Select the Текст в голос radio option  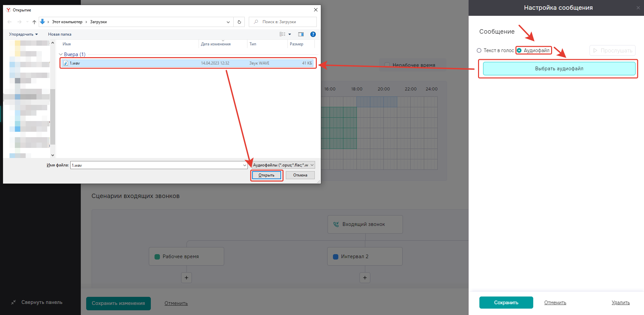[479, 50]
